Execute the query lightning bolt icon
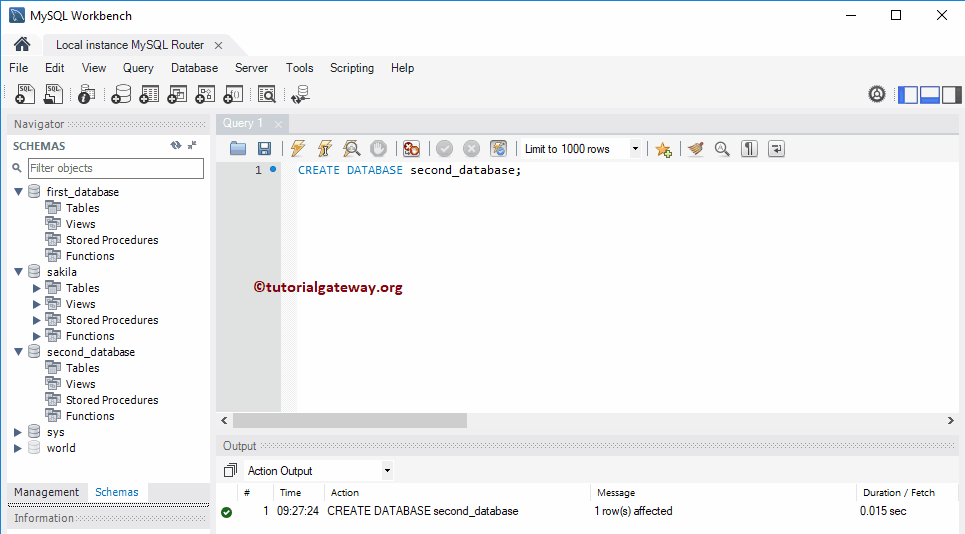Image resolution: width=965 pixels, height=534 pixels. [298, 148]
